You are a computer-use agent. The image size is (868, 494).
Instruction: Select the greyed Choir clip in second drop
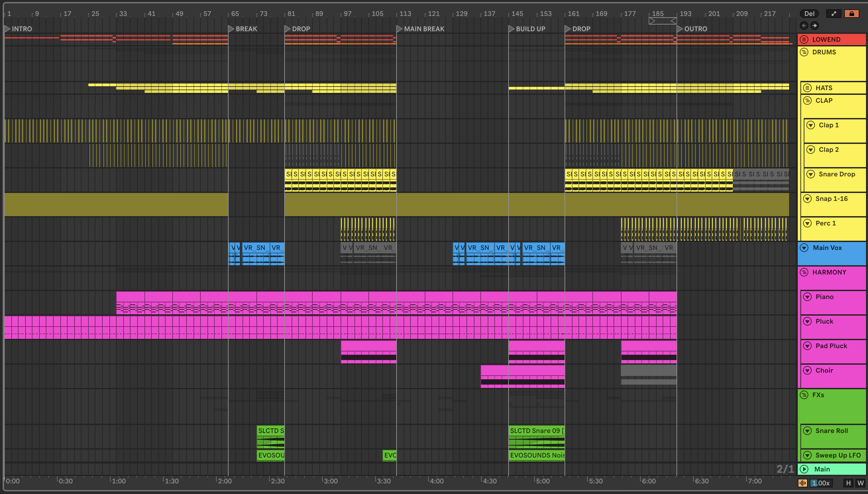(x=649, y=375)
